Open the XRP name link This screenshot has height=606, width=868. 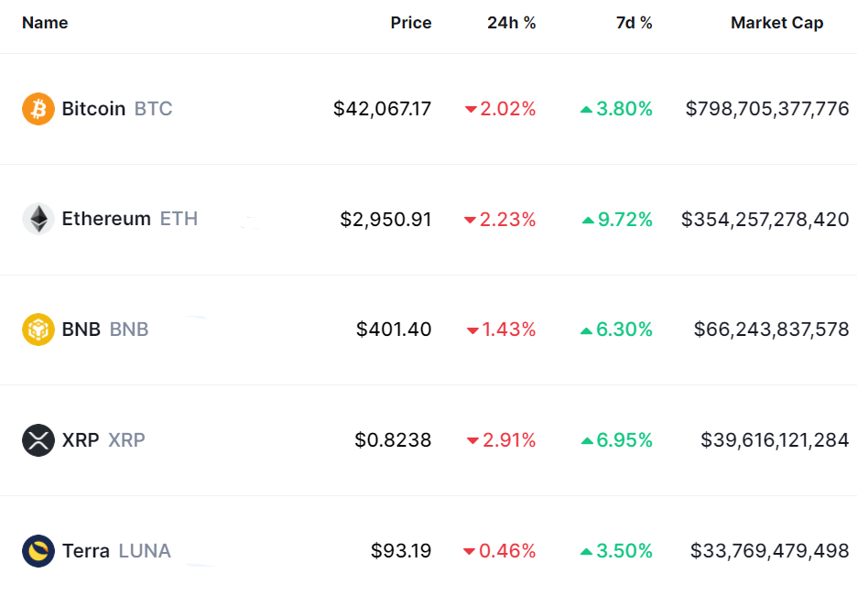(81, 440)
